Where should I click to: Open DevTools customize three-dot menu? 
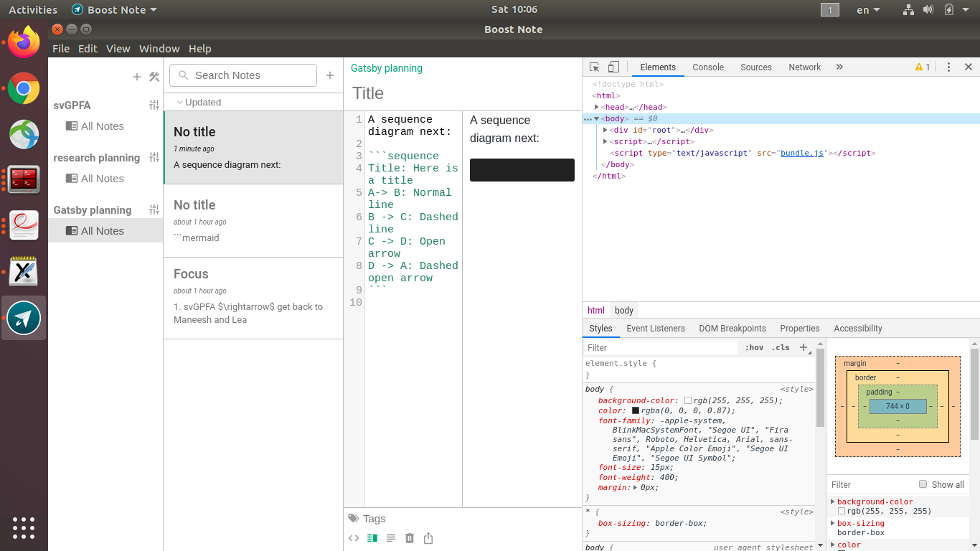(x=948, y=67)
